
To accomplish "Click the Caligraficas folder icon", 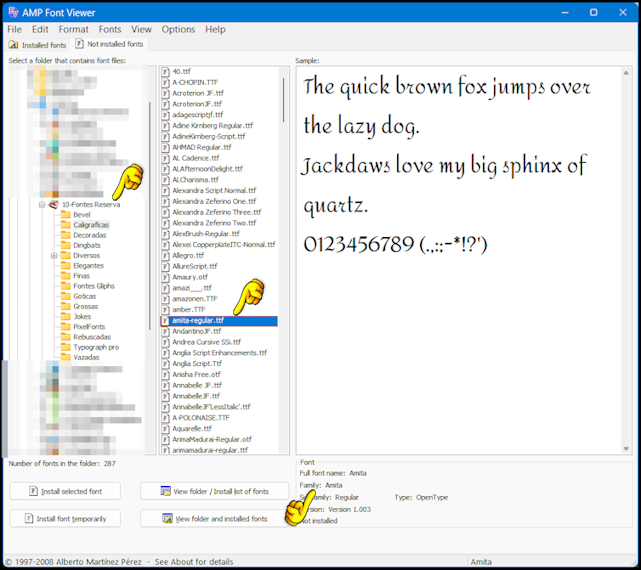I will (65, 225).
